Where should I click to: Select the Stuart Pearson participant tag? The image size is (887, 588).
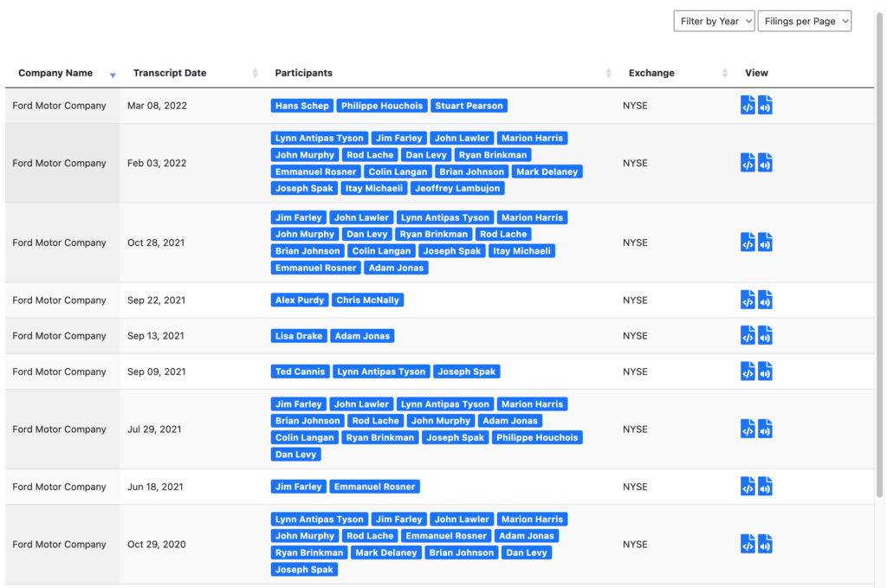pyautogui.click(x=469, y=106)
